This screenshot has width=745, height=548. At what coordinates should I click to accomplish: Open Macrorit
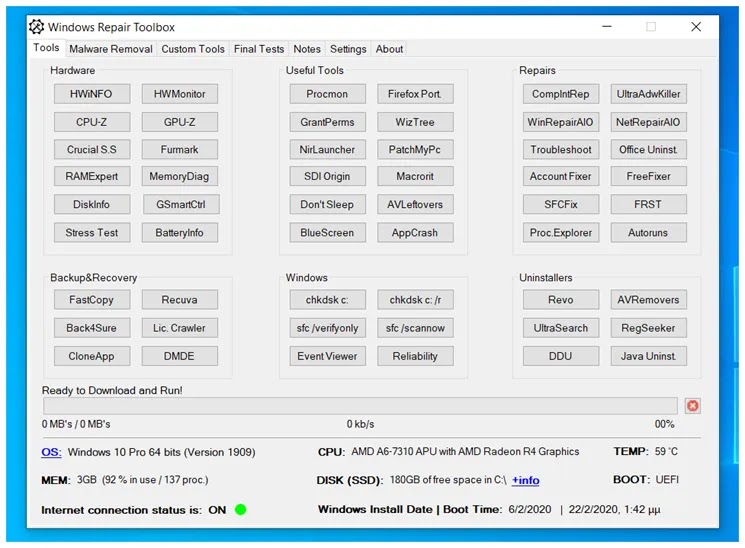[x=415, y=176]
